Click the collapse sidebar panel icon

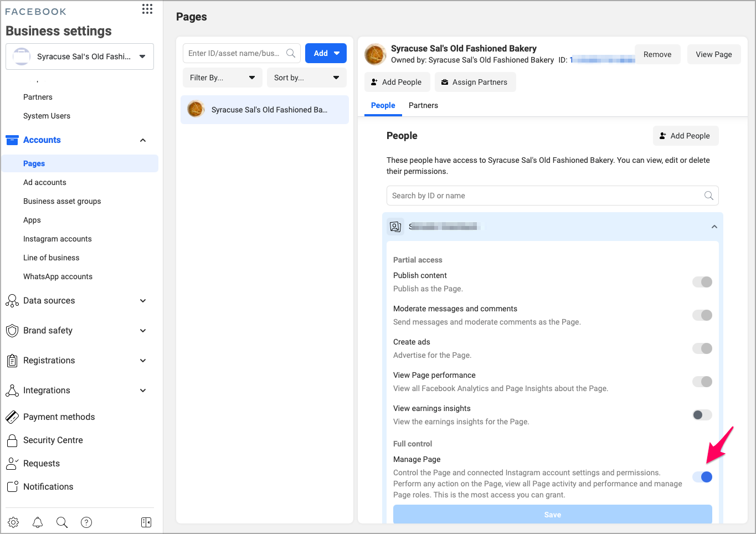(146, 522)
